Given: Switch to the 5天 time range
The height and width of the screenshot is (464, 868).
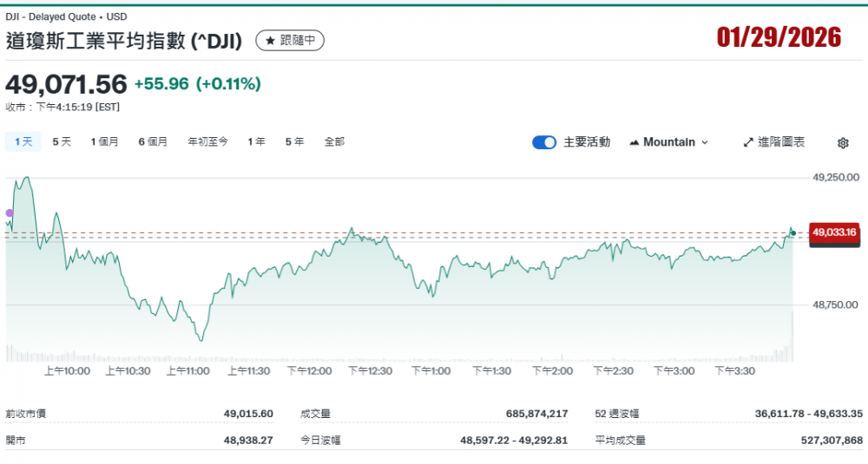Looking at the screenshot, I should click(x=62, y=141).
